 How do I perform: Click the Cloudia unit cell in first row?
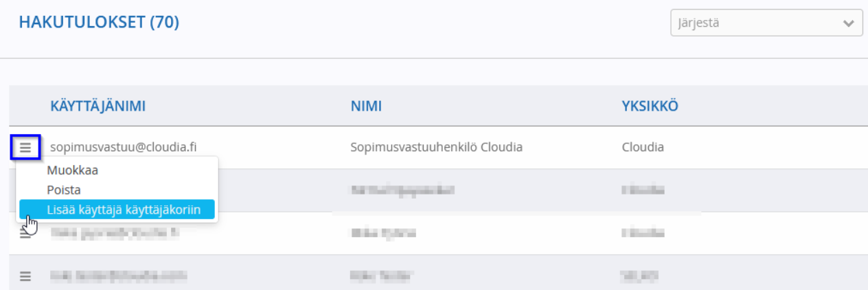[643, 147]
